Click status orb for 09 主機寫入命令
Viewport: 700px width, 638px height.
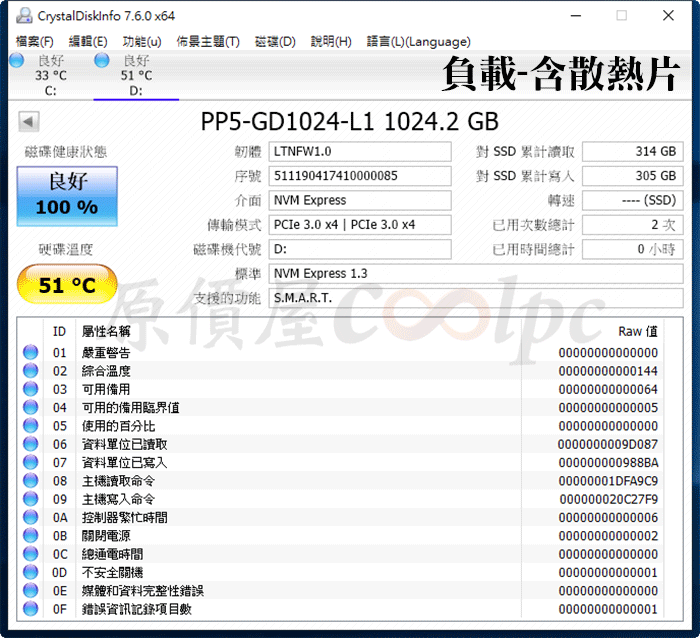point(31,499)
